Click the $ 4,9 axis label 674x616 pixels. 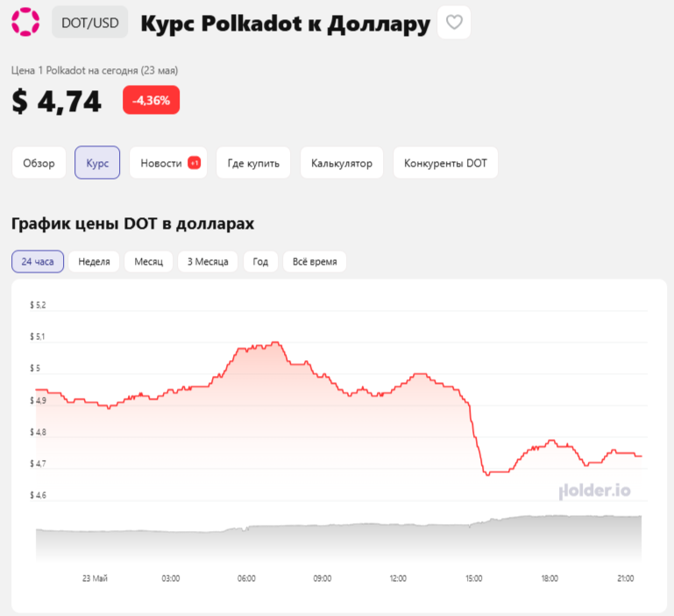[38, 400]
